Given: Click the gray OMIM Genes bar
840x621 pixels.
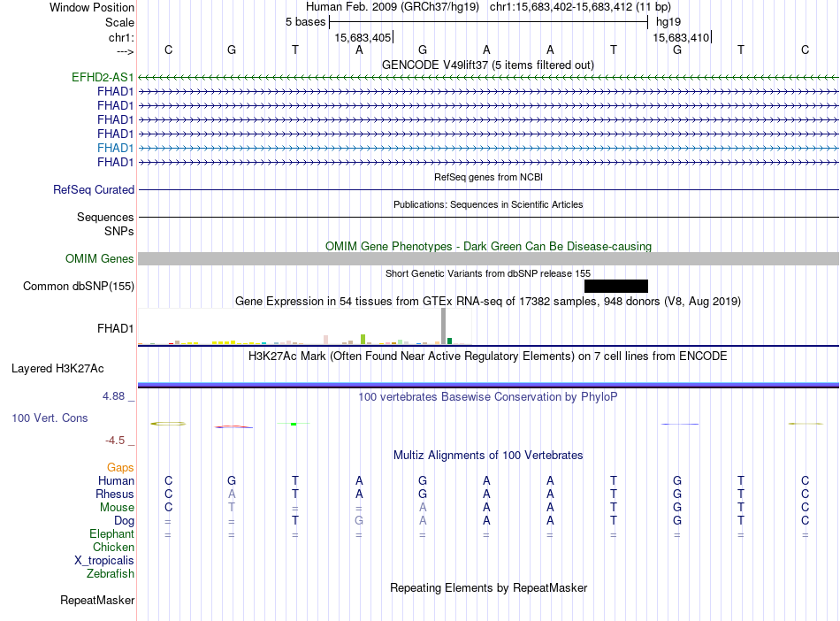Looking at the screenshot, I should (x=489, y=259).
